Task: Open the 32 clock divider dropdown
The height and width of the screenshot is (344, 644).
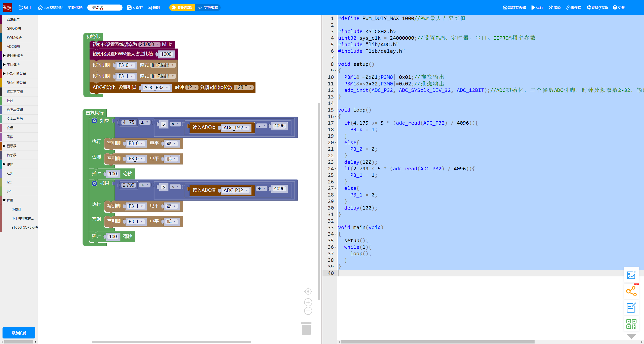Action: click(x=192, y=87)
